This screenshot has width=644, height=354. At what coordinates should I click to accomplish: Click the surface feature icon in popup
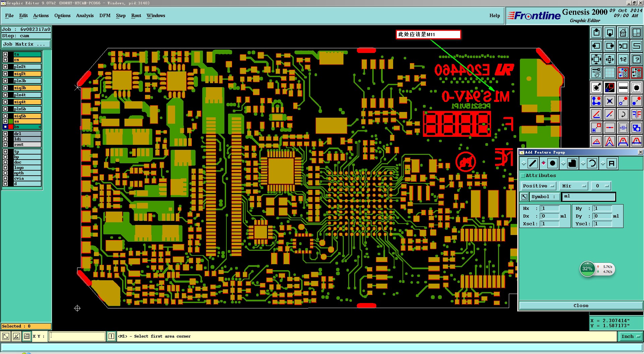(572, 164)
